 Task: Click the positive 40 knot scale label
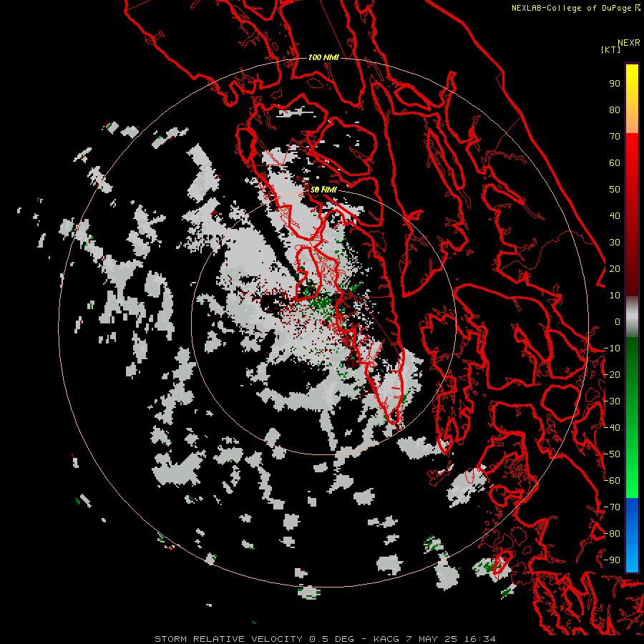tap(615, 216)
